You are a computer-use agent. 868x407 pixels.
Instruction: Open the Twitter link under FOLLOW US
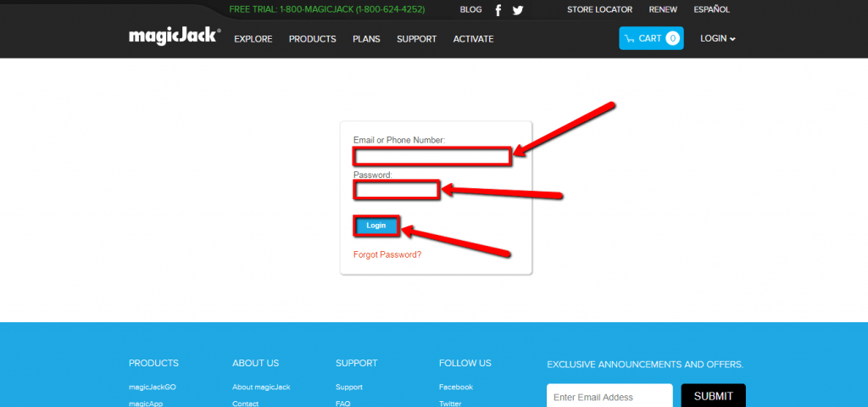coord(450,403)
